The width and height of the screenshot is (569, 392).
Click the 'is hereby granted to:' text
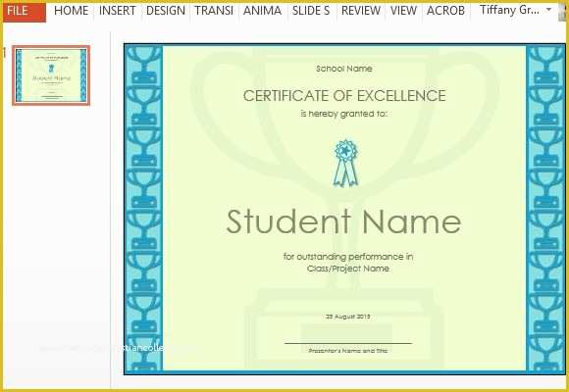coord(344,114)
